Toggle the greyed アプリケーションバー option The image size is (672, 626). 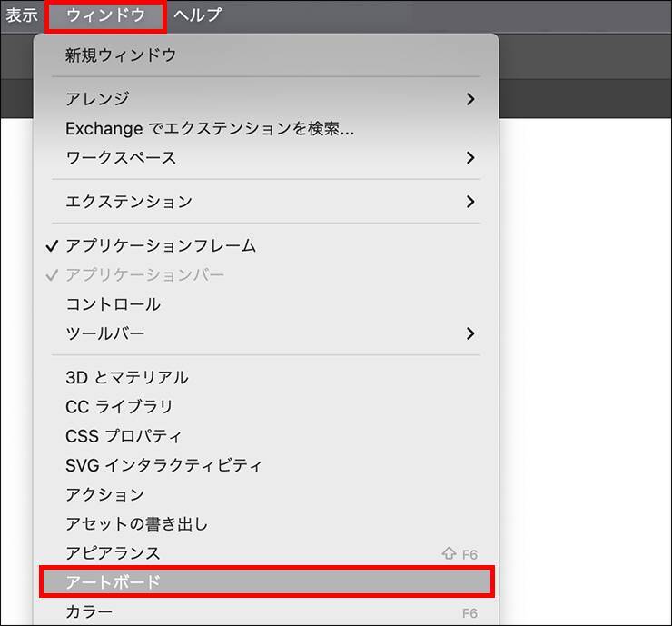[144, 274]
